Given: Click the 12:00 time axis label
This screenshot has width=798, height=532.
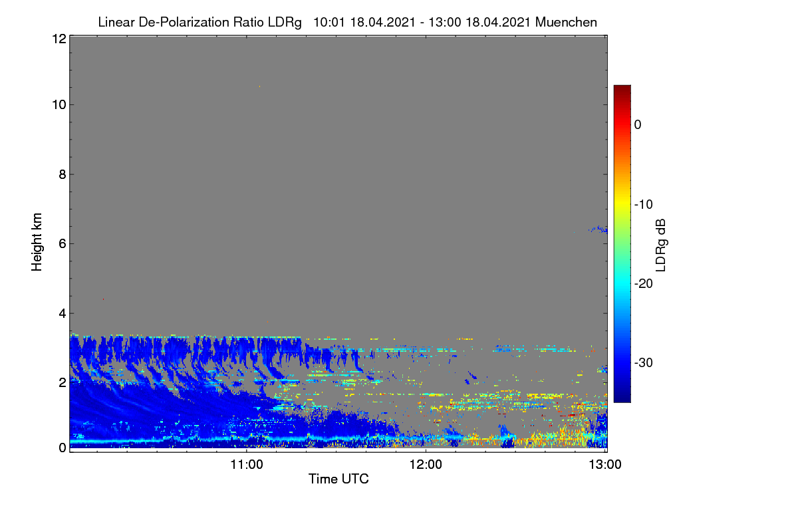Looking at the screenshot, I should [x=426, y=464].
